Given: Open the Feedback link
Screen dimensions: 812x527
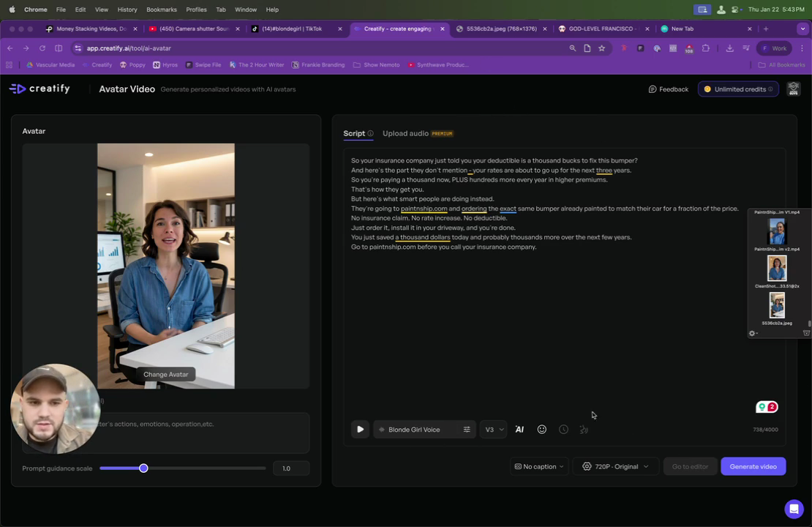Looking at the screenshot, I should [x=669, y=89].
